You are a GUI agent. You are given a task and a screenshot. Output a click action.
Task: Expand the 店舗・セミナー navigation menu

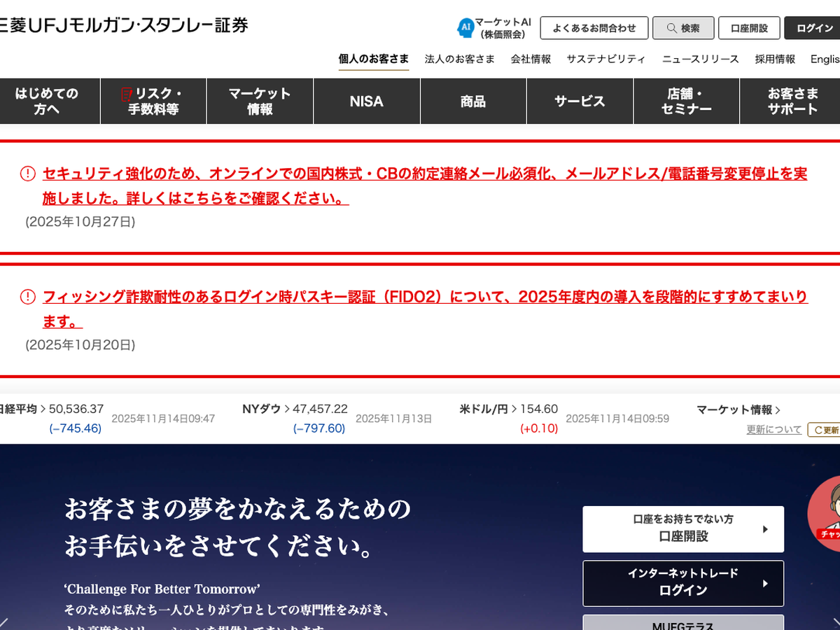pyautogui.click(x=686, y=101)
